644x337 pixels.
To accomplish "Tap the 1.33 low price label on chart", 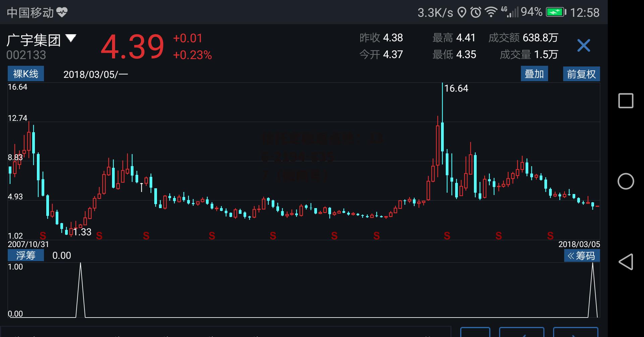I will [82, 232].
